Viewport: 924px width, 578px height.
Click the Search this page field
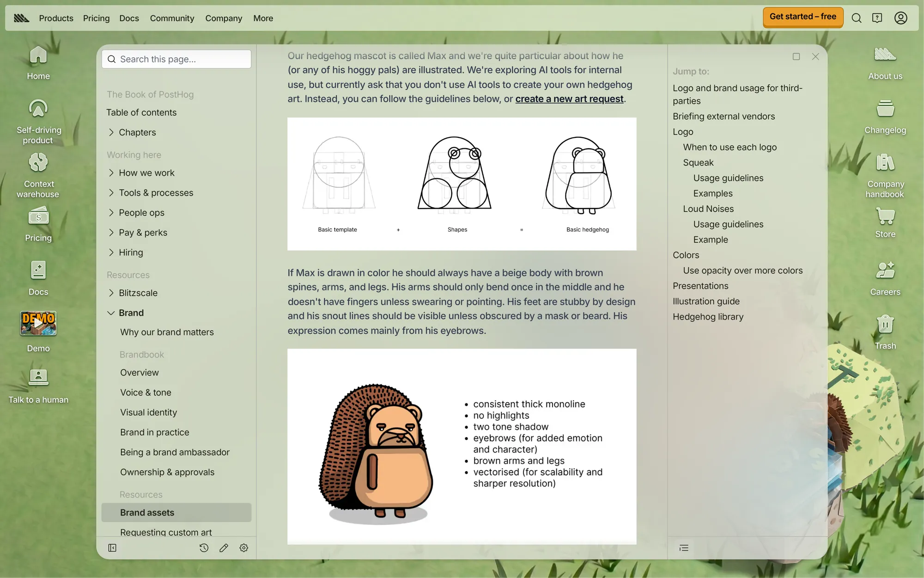click(176, 59)
